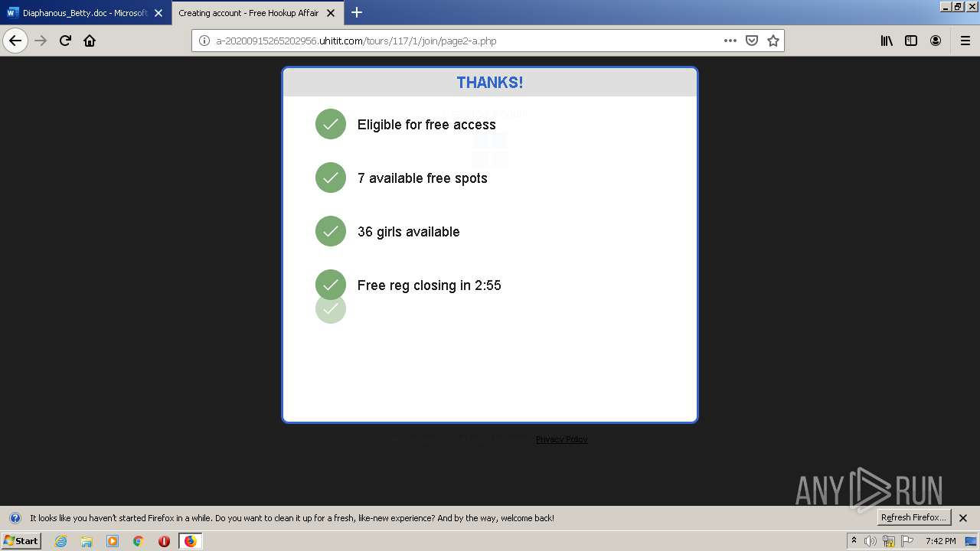Click checkmark beside Free reg closing
This screenshot has width=980, height=551.
(331, 285)
